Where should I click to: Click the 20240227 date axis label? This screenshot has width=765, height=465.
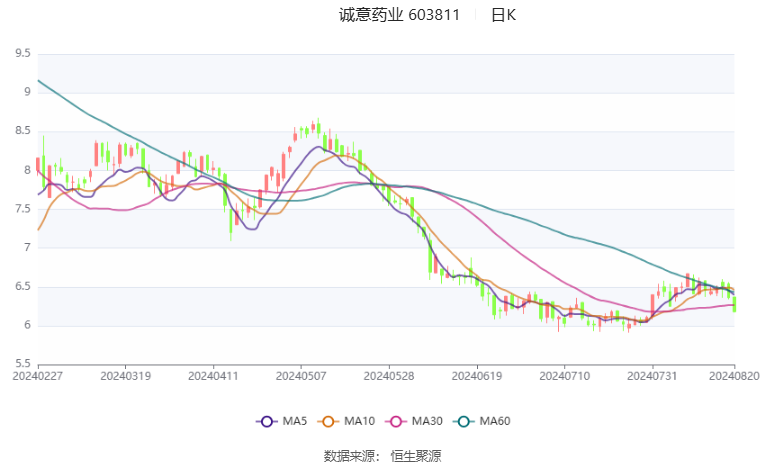(38, 376)
